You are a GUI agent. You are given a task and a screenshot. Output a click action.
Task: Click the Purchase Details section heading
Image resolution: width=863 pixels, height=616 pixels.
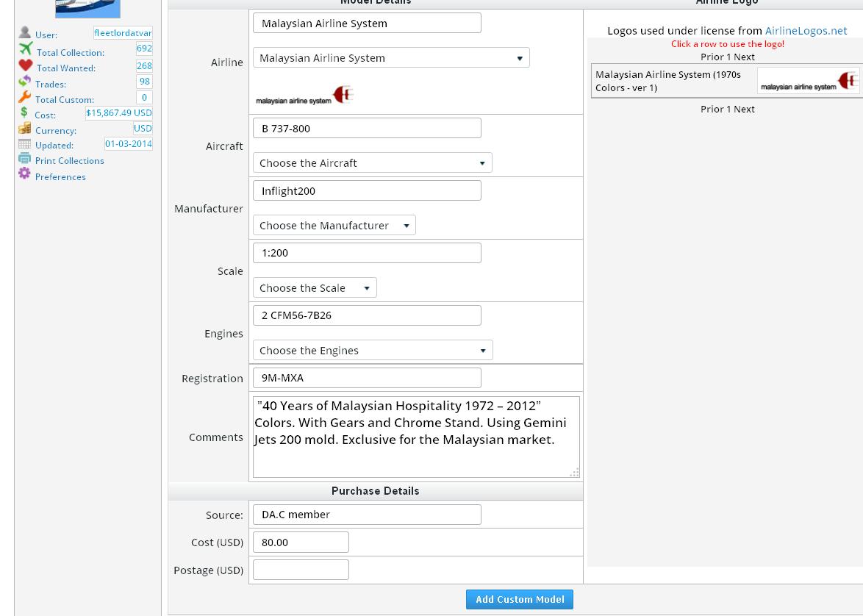point(376,490)
